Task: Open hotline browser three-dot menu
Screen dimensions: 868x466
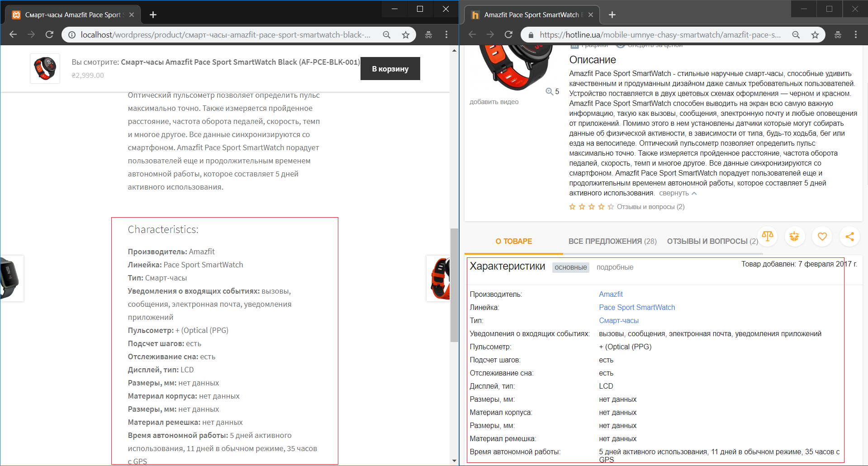Action: pyautogui.click(x=856, y=35)
